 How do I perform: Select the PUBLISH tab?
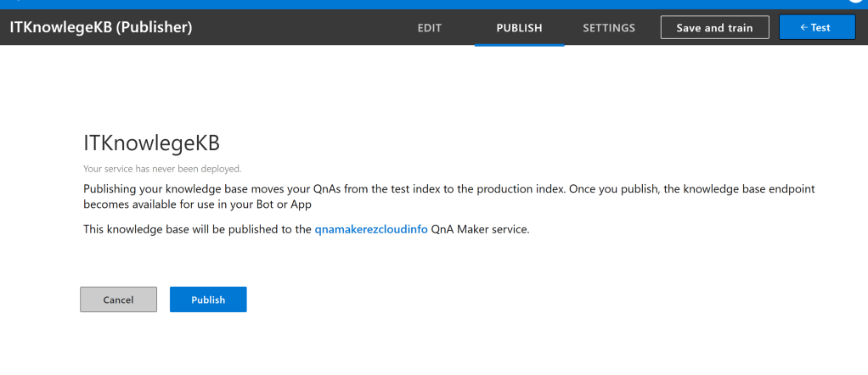click(x=519, y=28)
